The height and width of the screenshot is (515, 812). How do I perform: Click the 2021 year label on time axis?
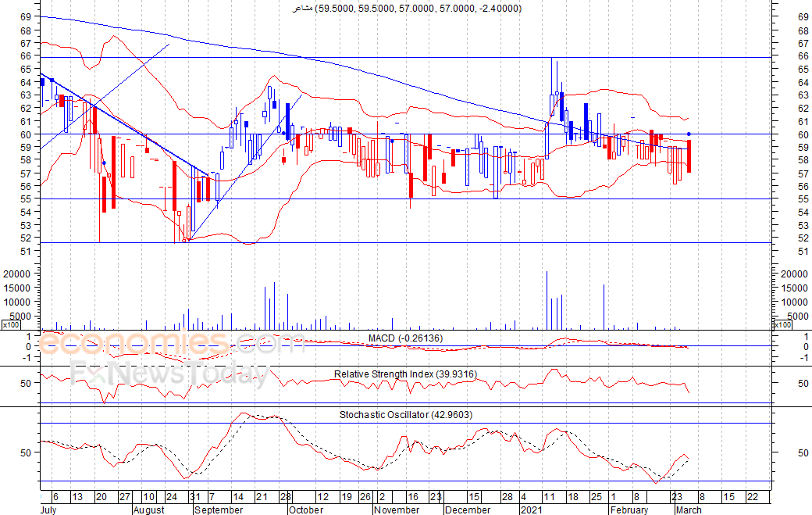click(x=532, y=510)
